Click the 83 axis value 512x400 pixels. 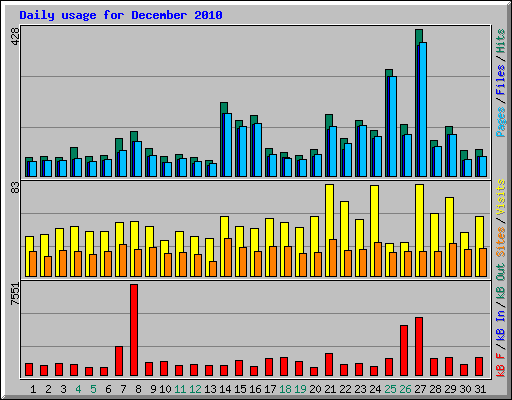tap(16, 188)
